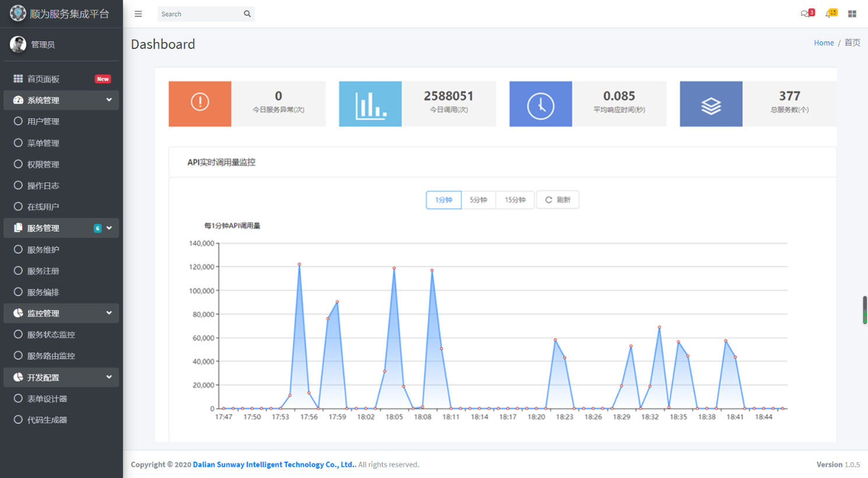This screenshot has height=478, width=868.
Task: Click the 6 badge on 服务管理
Action: [98, 229]
